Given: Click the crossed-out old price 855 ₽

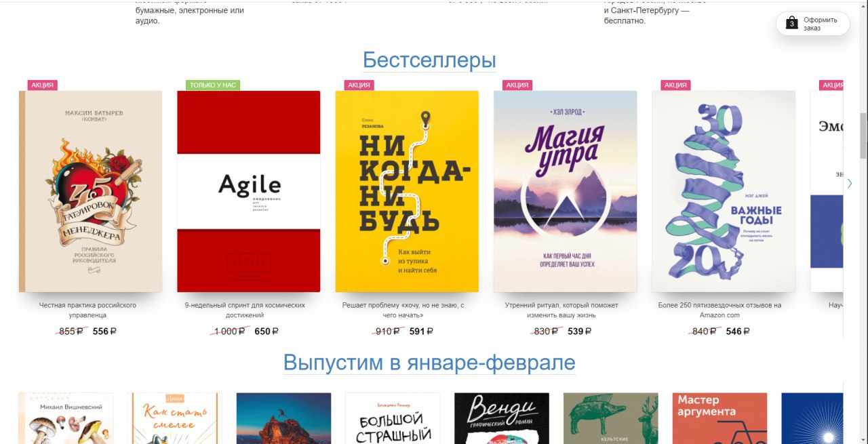Looking at the screenshot, I should [71, 331].
